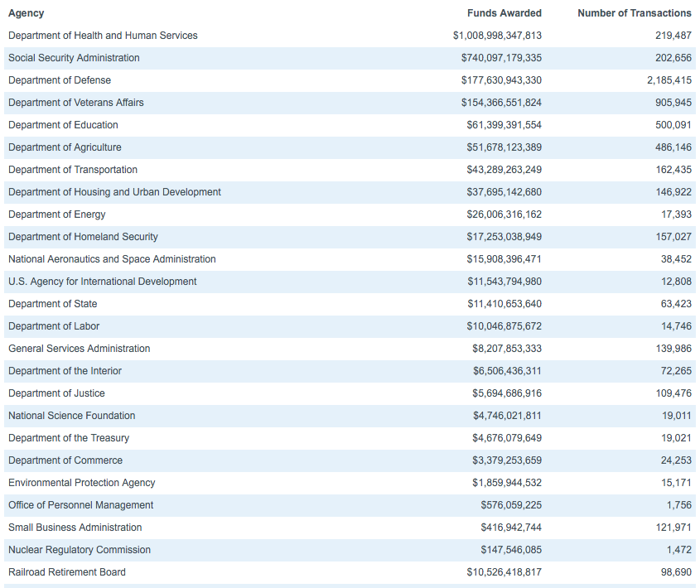
Task: Select Department of State
Action: pos(53,304)
